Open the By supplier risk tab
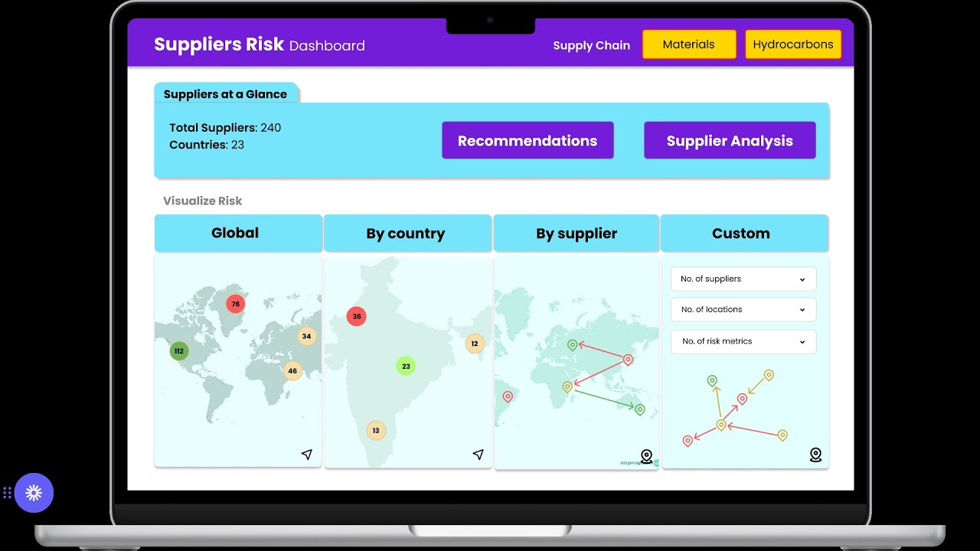The image size is (980, 551). [577, 233]
